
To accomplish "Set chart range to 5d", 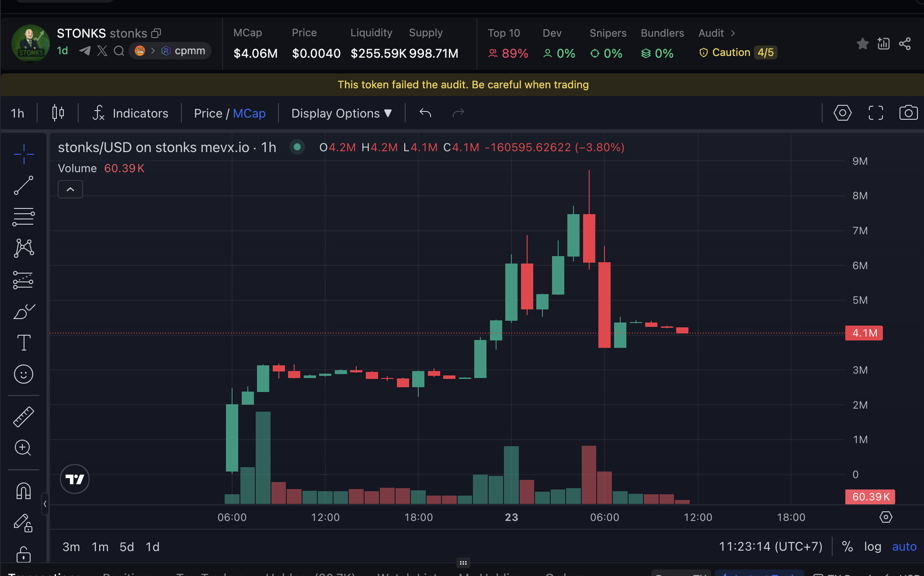I will point(127,547).
